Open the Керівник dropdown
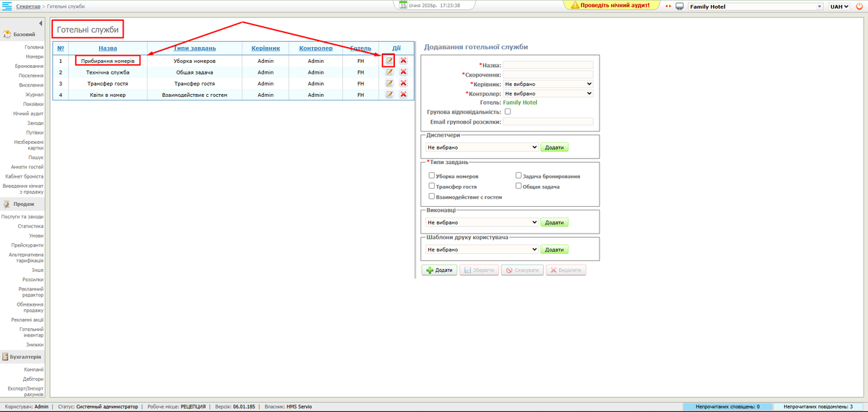This screenshot has width=868, height=412. click(548, 84)
